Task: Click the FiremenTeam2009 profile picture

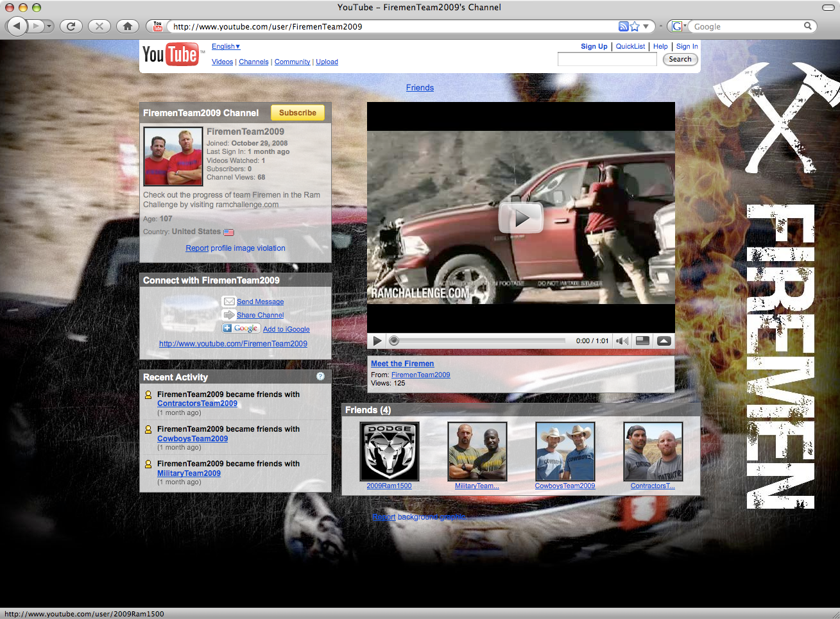Action: click(173, 157)
